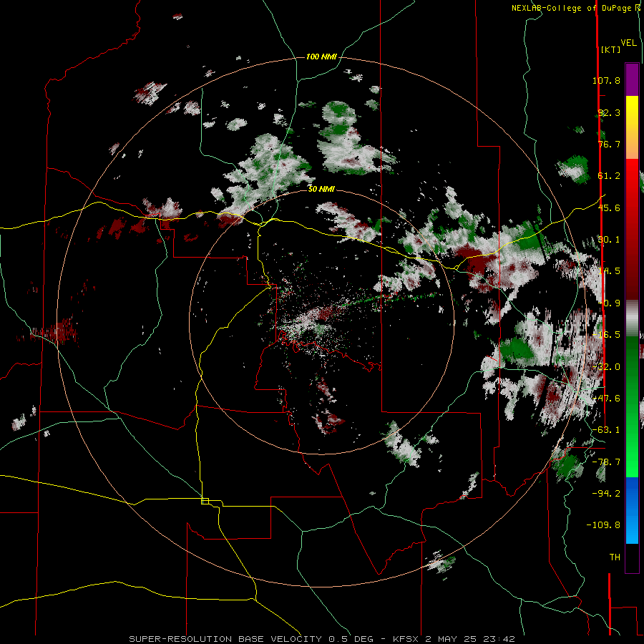This screenshot has width=644, height=644.
Task: Click the Super-Resolution Base Velocity caption
Action: (321, 639)
